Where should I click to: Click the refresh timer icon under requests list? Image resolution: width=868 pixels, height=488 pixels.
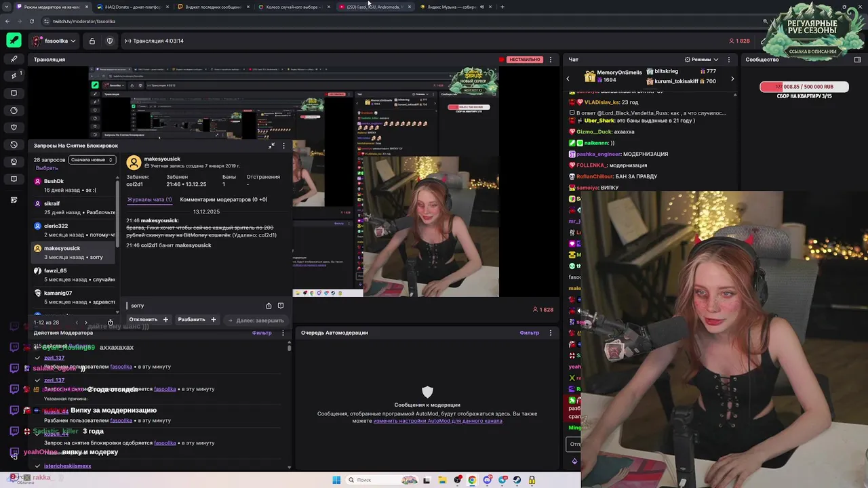coord(111,323)
